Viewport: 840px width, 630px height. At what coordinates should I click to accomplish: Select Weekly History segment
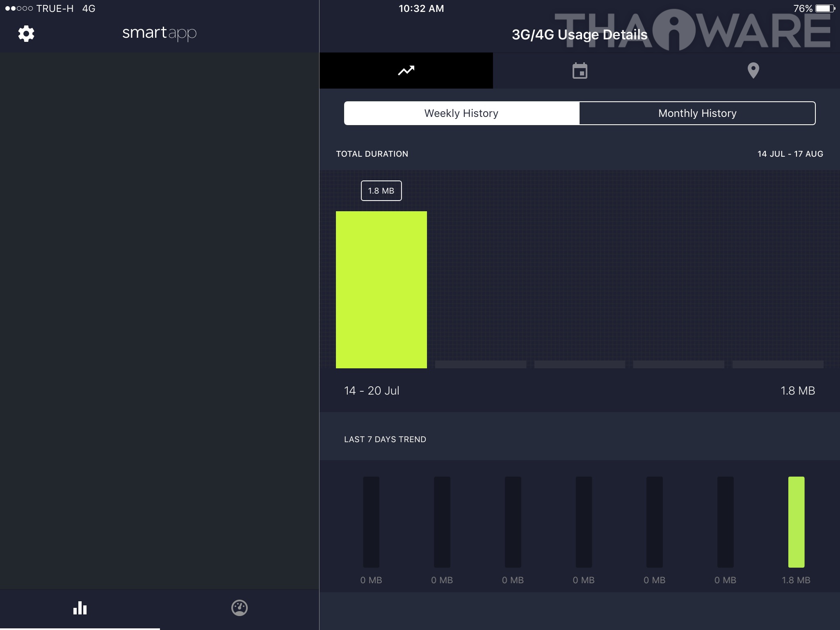coord(461,113)
